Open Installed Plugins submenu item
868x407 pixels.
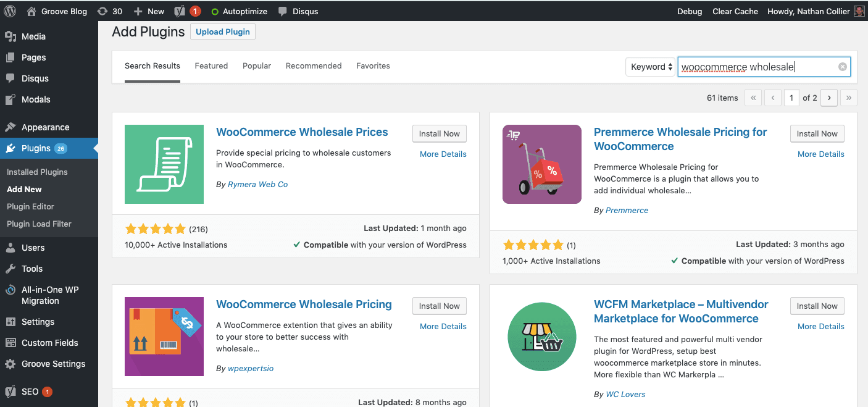tap(37, 172)
